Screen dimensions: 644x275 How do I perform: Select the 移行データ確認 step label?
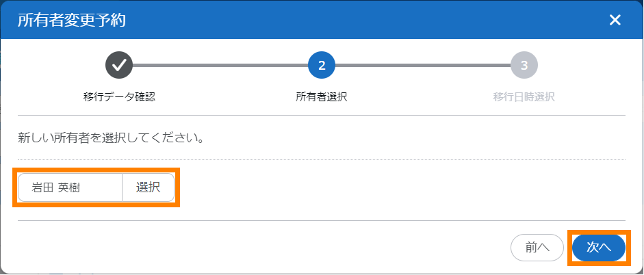(x=119, y=96)
